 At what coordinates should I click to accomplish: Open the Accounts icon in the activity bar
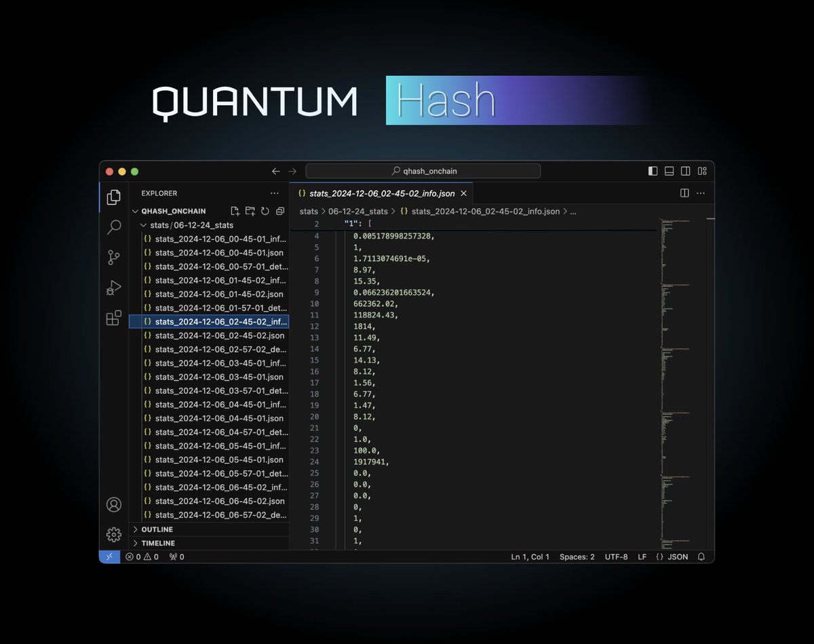click(113, 504)
